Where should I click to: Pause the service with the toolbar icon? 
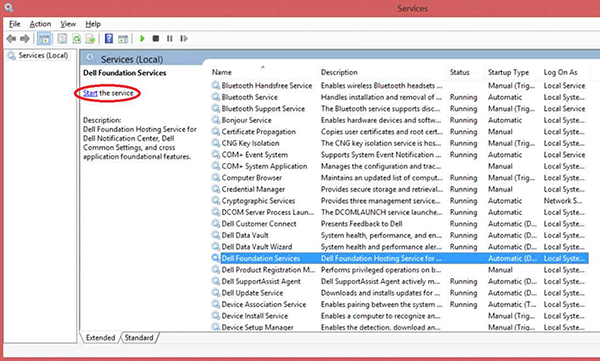[x=170, y=39]
